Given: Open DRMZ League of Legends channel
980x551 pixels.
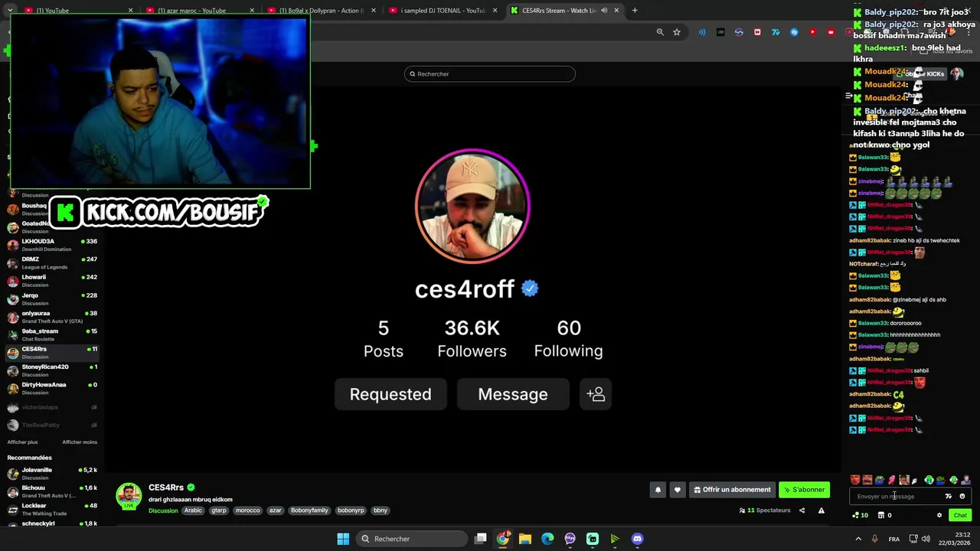Looking at the screenshot, I should pos(52,262).
